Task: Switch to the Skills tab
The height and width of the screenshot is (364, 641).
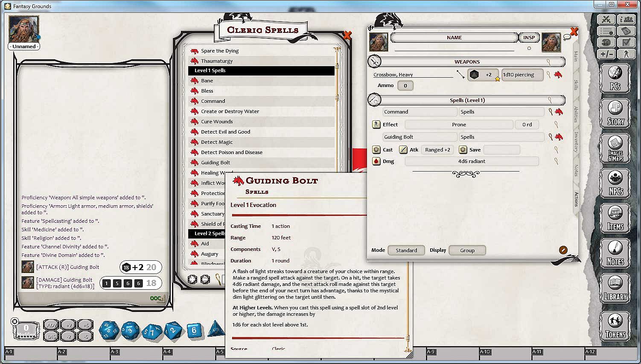Action: [x=576, y=84]
